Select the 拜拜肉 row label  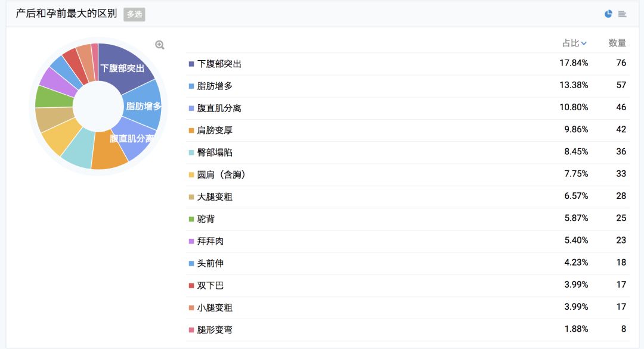click(x=210, y=241)
